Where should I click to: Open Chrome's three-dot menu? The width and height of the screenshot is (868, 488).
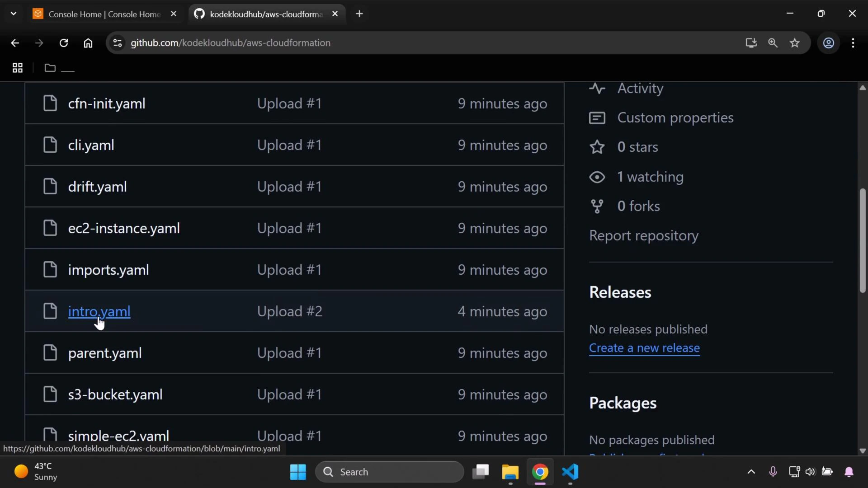click(x=854, y=43)
